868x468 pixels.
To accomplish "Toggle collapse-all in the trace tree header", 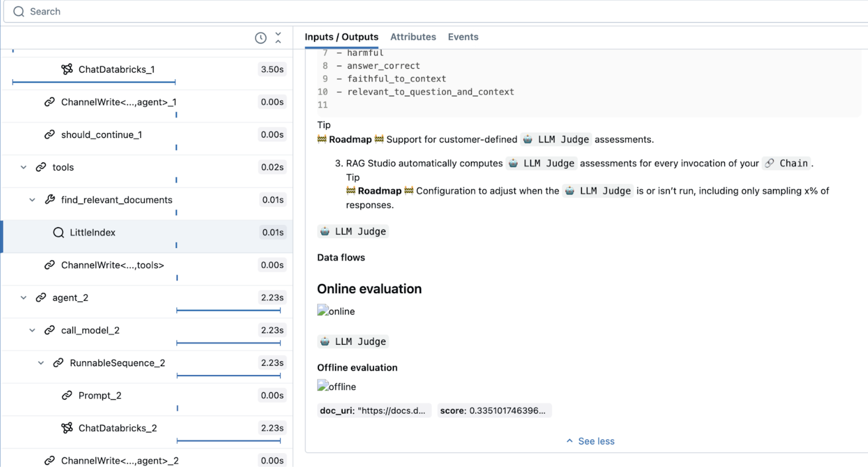I will [x=278, y=38].
